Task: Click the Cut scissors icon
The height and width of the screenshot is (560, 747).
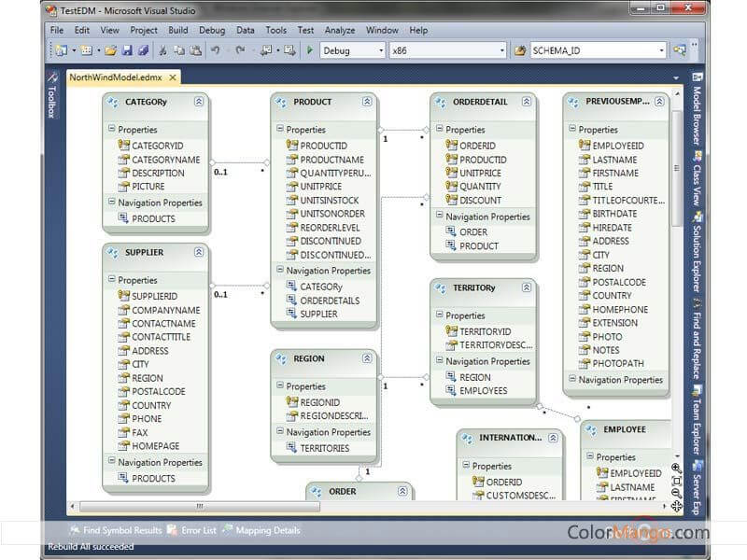Action: (162, 50)
